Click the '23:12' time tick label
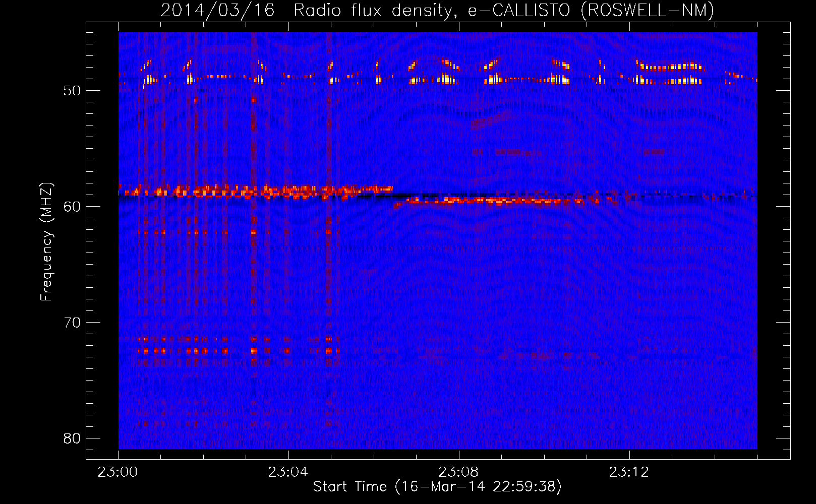The image size is (816, 504). (629, 472)
